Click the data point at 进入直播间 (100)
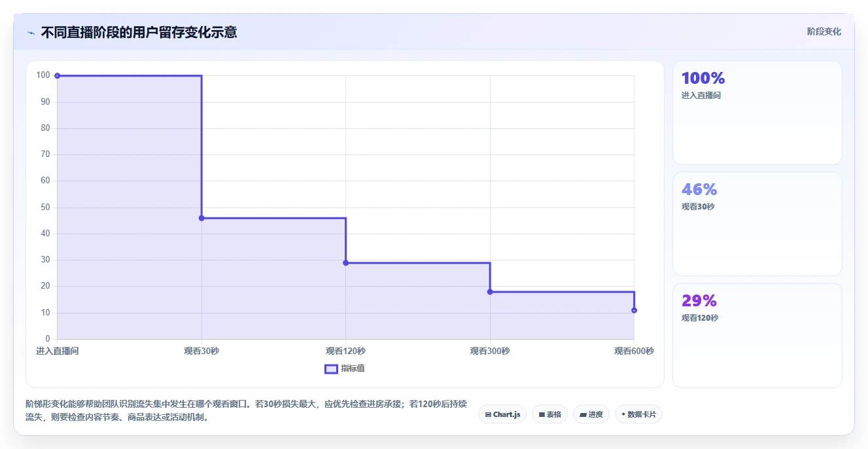868x449 pixels. [x=58, y=76]
